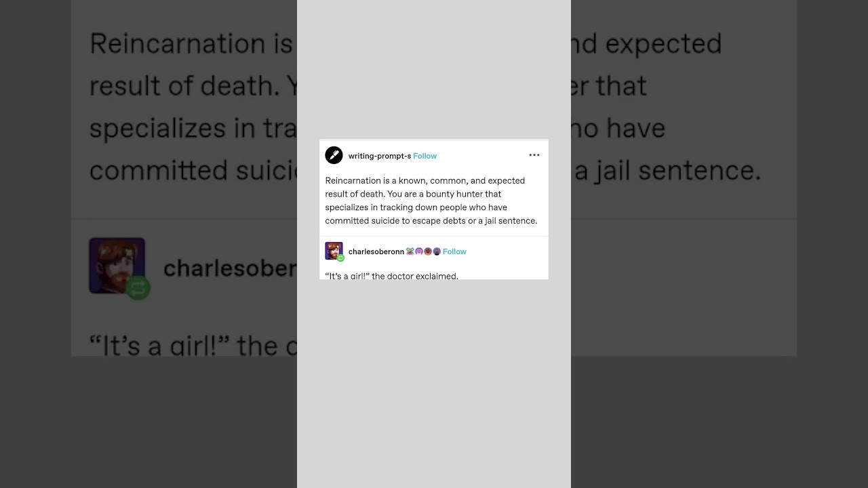Click the writing-prompt-s pen avatar icon
This screenshot has width=868, height=488.
coord(334,155)
